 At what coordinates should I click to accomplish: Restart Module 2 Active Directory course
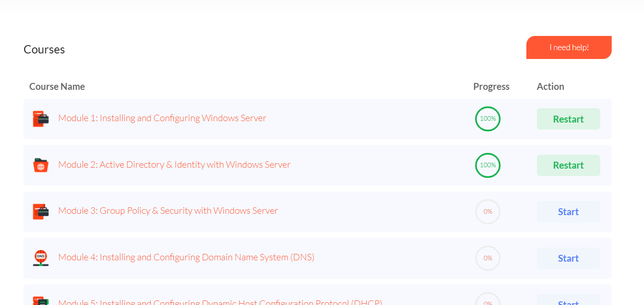click(568, 165)
